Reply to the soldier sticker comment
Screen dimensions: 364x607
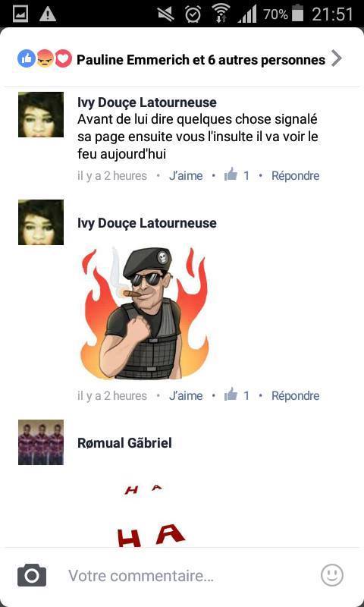(295, 395)
